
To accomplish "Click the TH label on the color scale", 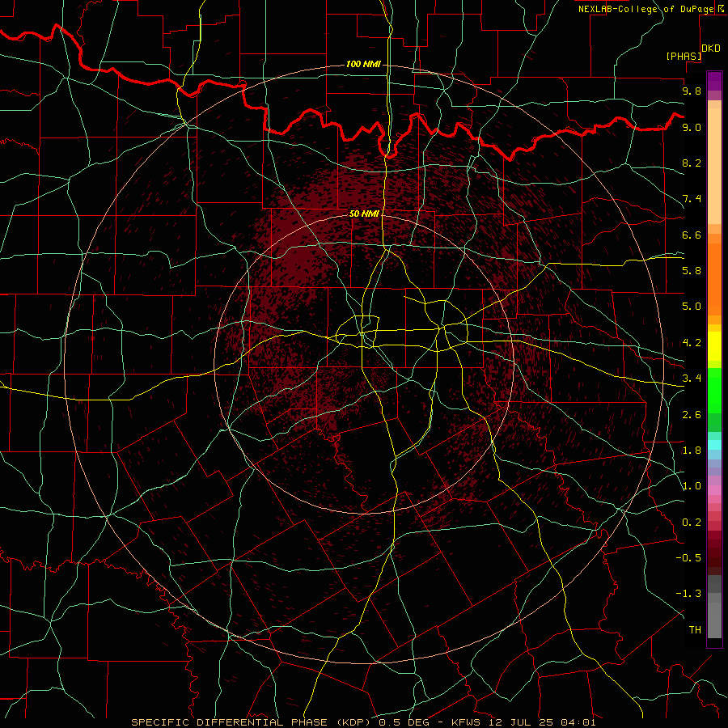I will 695,630.
